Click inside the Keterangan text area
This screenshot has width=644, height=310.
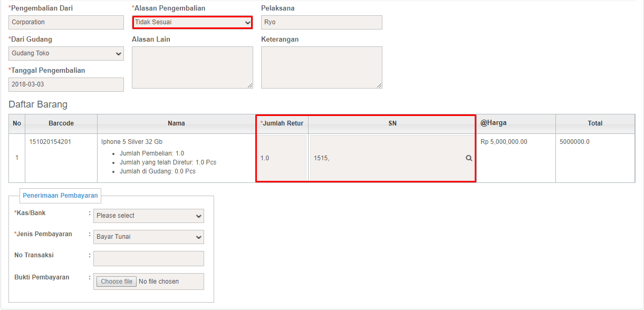(x=321, y=67)
